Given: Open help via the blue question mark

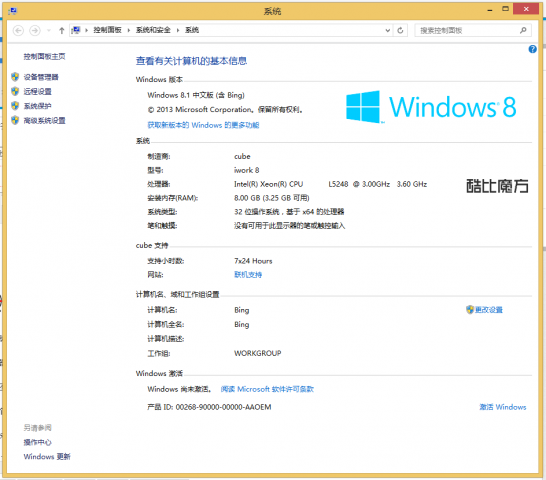Looking at the screenshot, I should pos(532,49).
